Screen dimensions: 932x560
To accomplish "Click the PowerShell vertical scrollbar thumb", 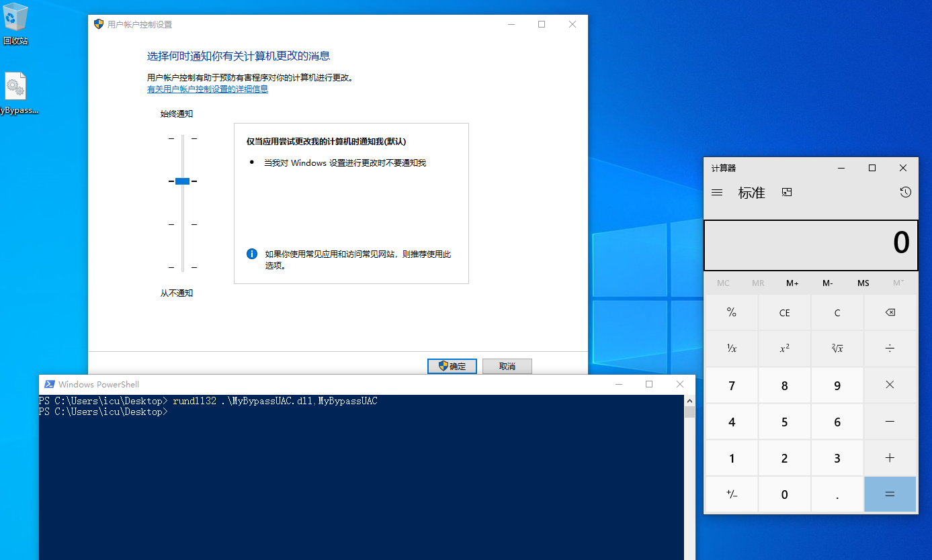I will point(689,412).
